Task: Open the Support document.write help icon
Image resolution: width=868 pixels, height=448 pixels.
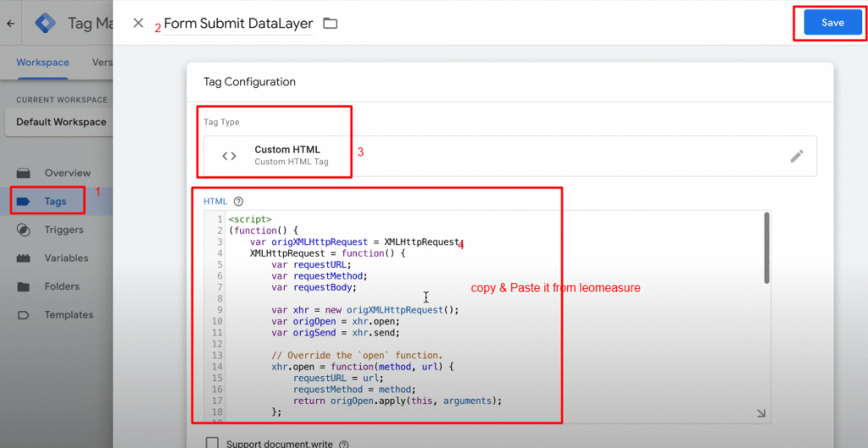Action: tap(343, 443)
